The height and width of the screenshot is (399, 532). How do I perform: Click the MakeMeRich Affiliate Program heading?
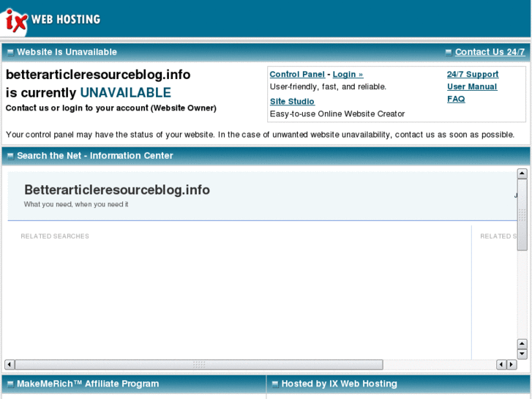point(88,384)
